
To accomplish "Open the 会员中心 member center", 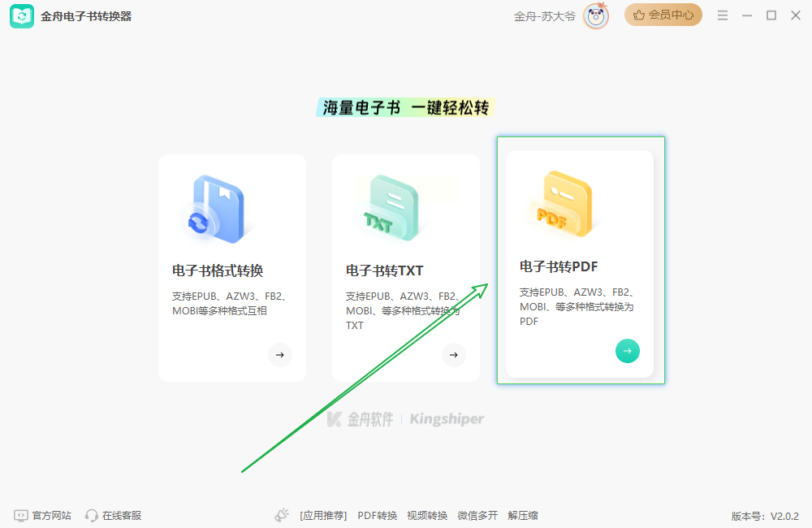I will 663,15.
